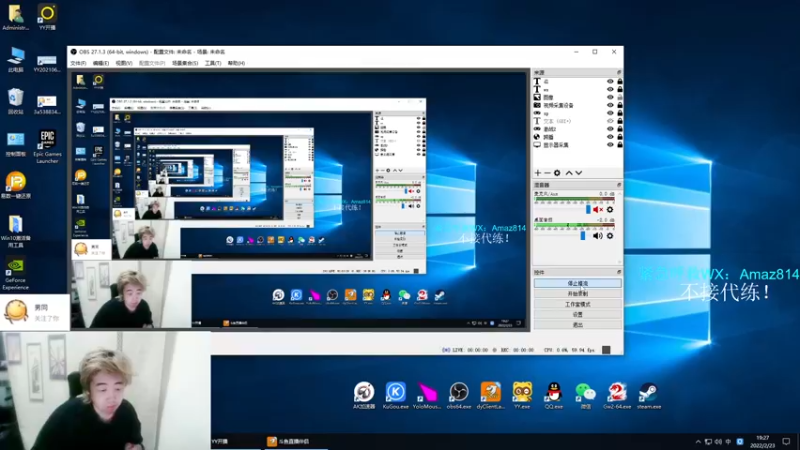Viewport: 800px width, 450px height.
Task: Click mixer panel scroll-up arrow
Action: tap(620, 194)
